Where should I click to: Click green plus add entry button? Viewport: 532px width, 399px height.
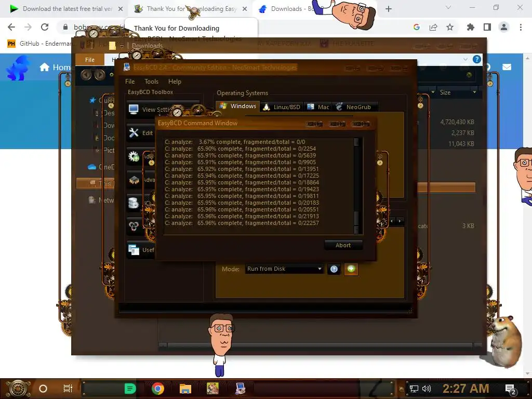[351, 269]
